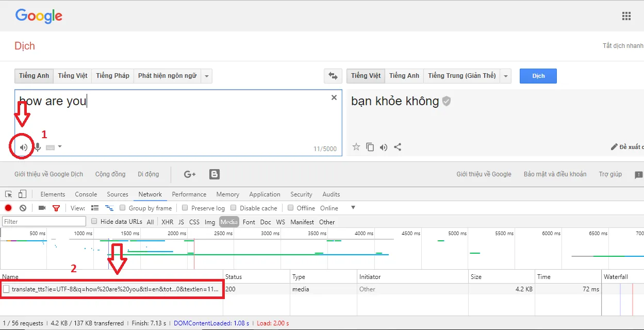Star the translation as favorite

(356, 147)
